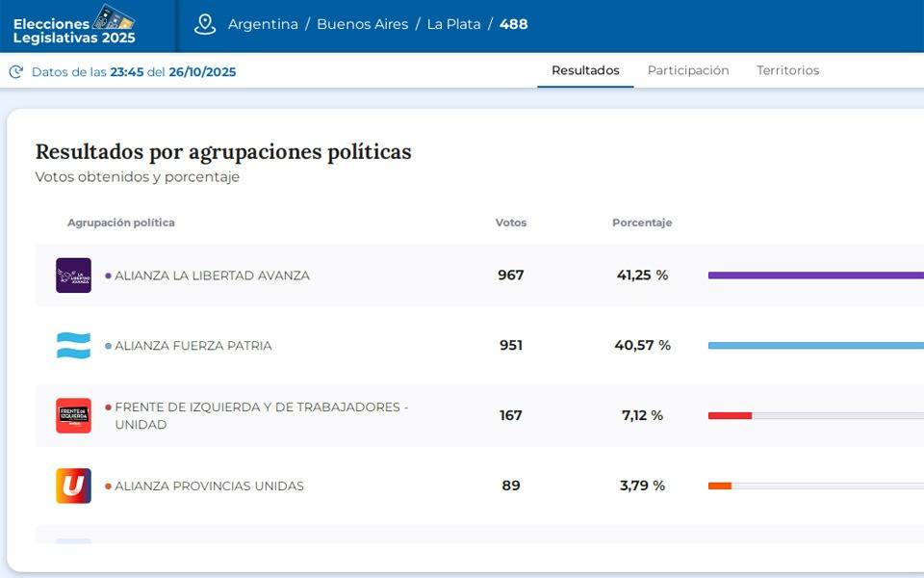Image resolution: width=924 pixels, height=578 pixels.
Task: Click La Libertad Avanza party logo
Action: pyautogui.click(x=73, y=276)
